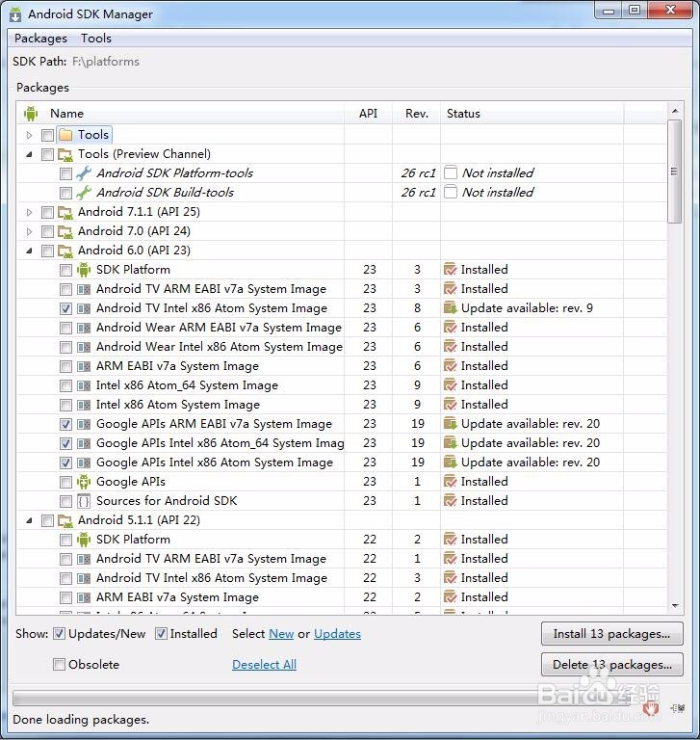
Task: Check the Android 6.0 (API 23) group checkbox
Action: click(47, 251)
